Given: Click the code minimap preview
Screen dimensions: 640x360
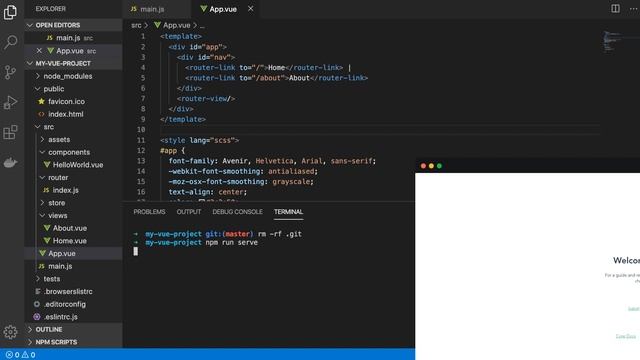Looking at the screenshot, I should (612, 41).
